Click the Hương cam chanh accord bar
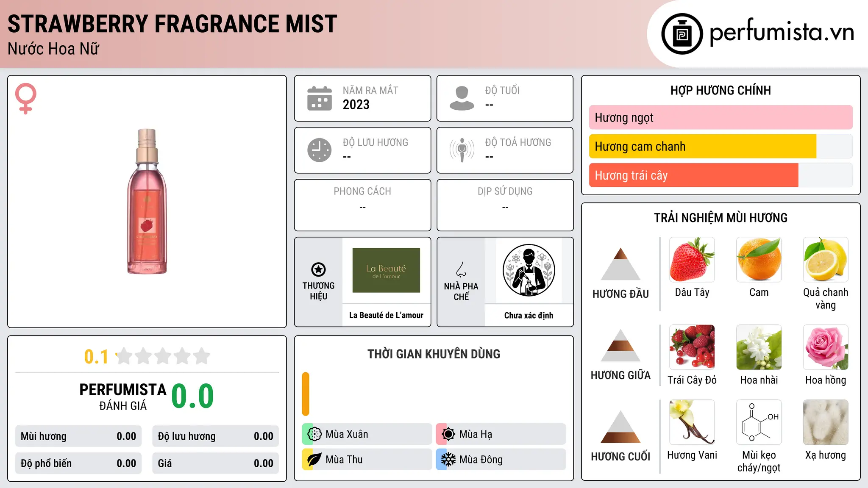The height and width of the screenshot is (488, 868). coord(721,147)
